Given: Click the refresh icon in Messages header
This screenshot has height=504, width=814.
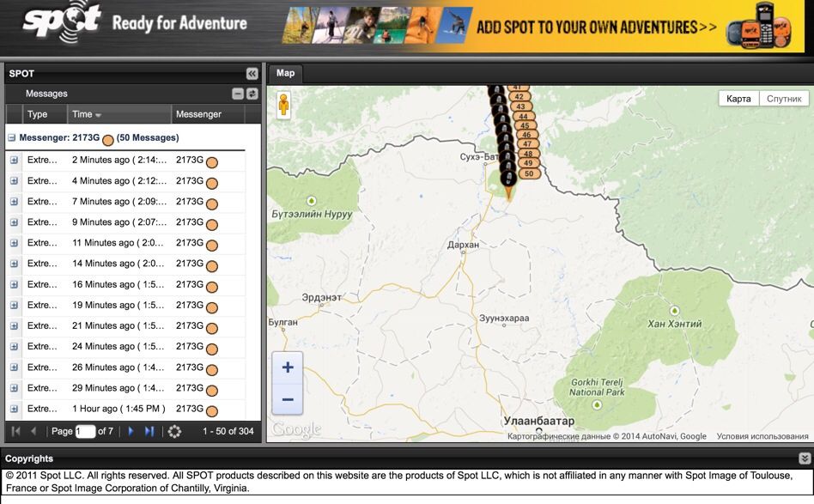Looking at the screenshot, I should 252,94.
